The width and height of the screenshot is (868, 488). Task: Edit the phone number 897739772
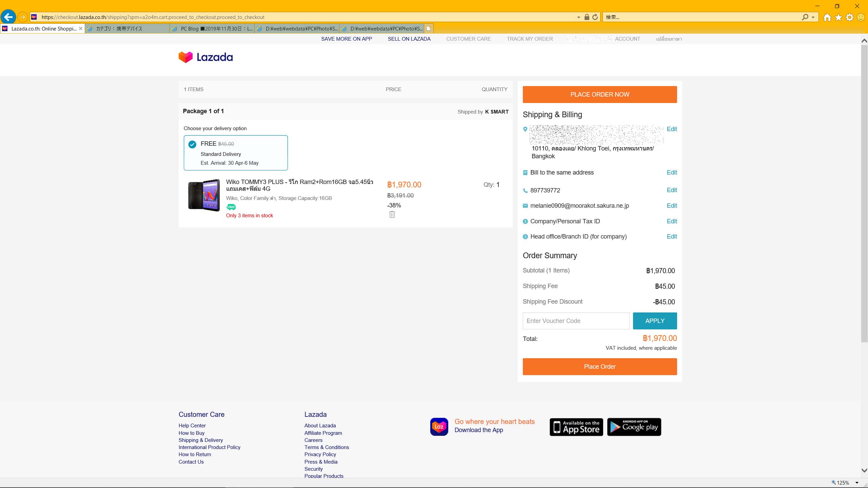pos(672,190)
